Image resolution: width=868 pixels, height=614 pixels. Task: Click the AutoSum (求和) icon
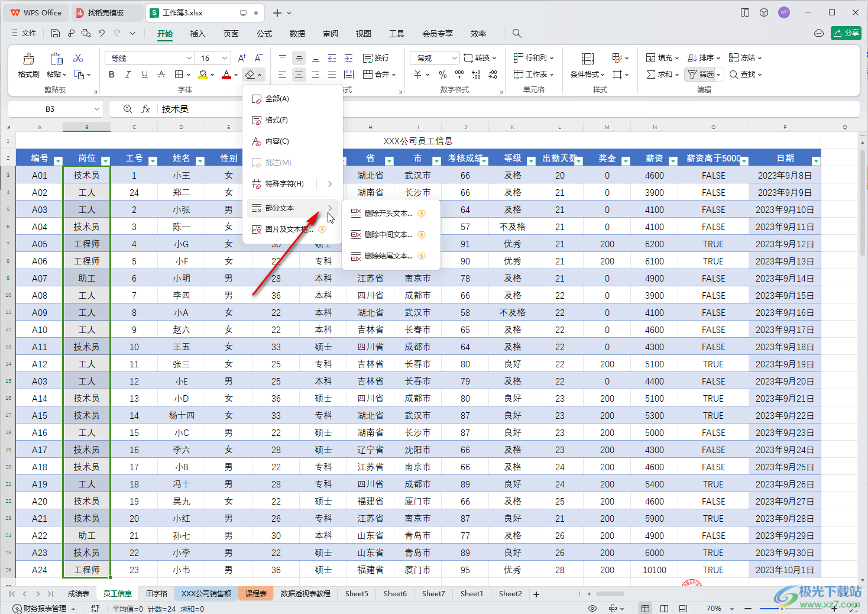click(650, 75)
